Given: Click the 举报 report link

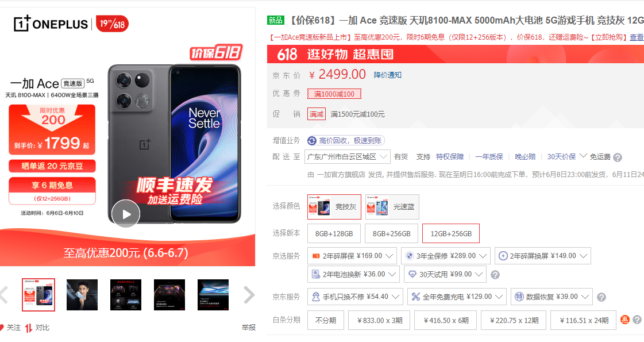Looking at the screenshot, I should (x=249, y=327).
